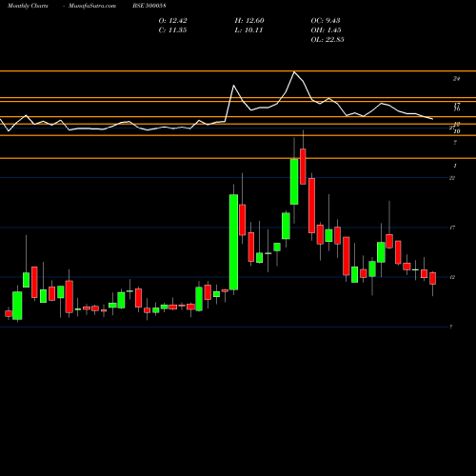Click the 'OC: 9.43' reading
Screen dimensions: 476x476
[326, 21]
